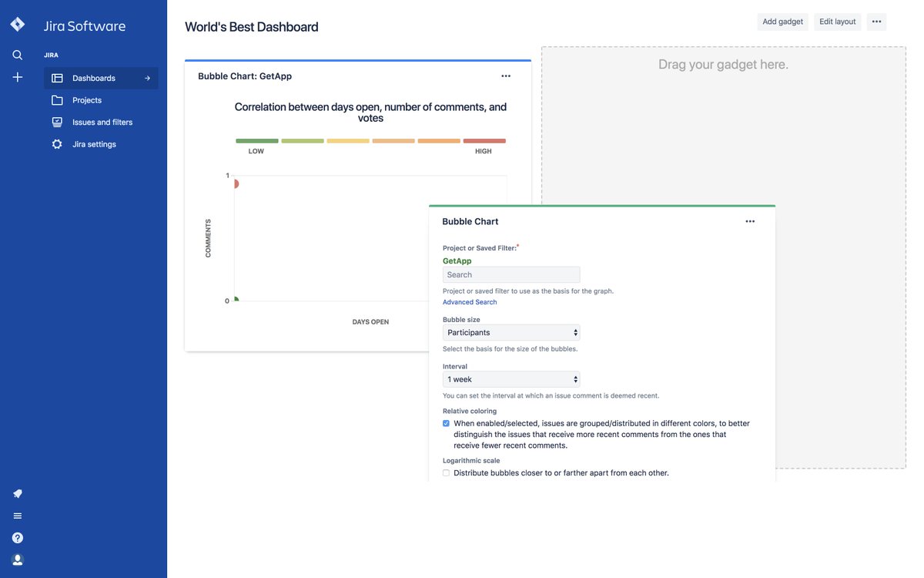Click the Search field in Bubble Chart settings
The image size is (924, 578).
point(511,273)
